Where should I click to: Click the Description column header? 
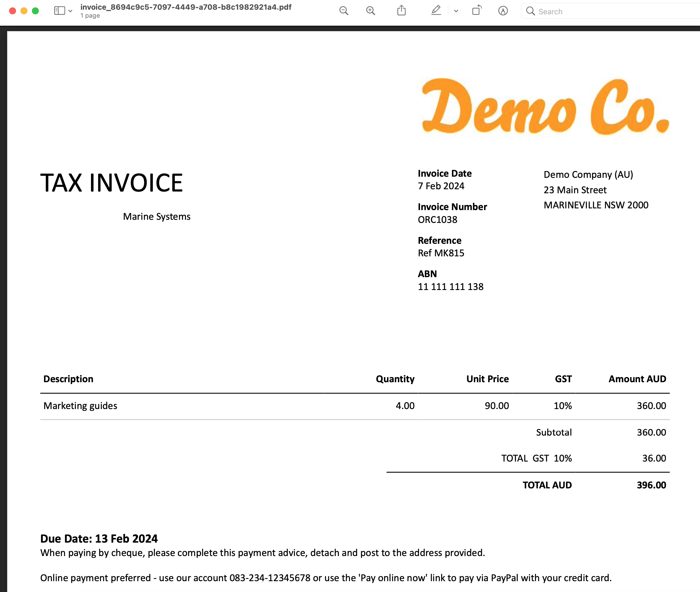(68, 379)
